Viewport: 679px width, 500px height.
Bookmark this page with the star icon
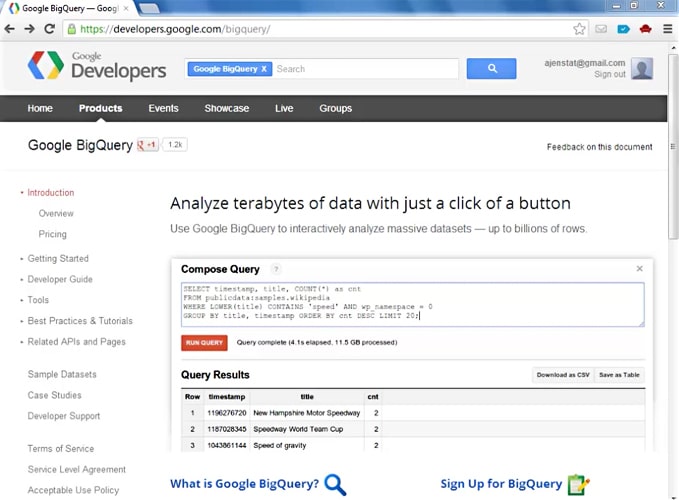579,29
